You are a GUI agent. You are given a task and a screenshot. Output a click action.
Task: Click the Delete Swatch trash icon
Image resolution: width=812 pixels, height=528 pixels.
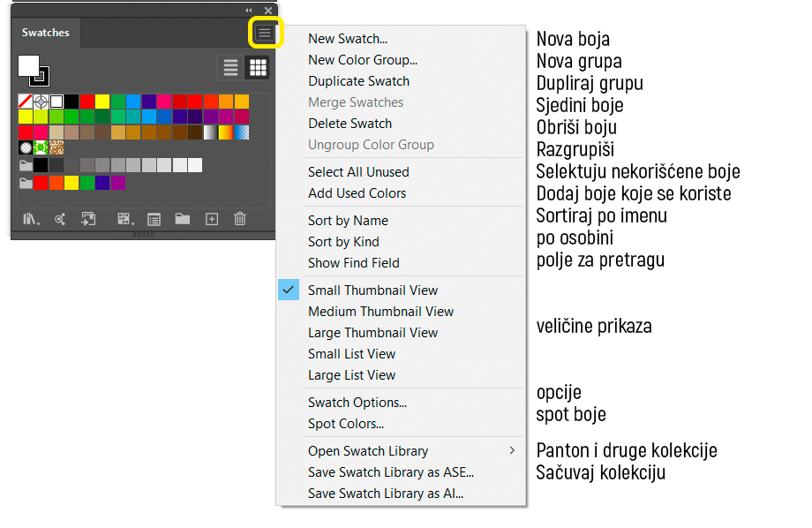coord(240,219)
